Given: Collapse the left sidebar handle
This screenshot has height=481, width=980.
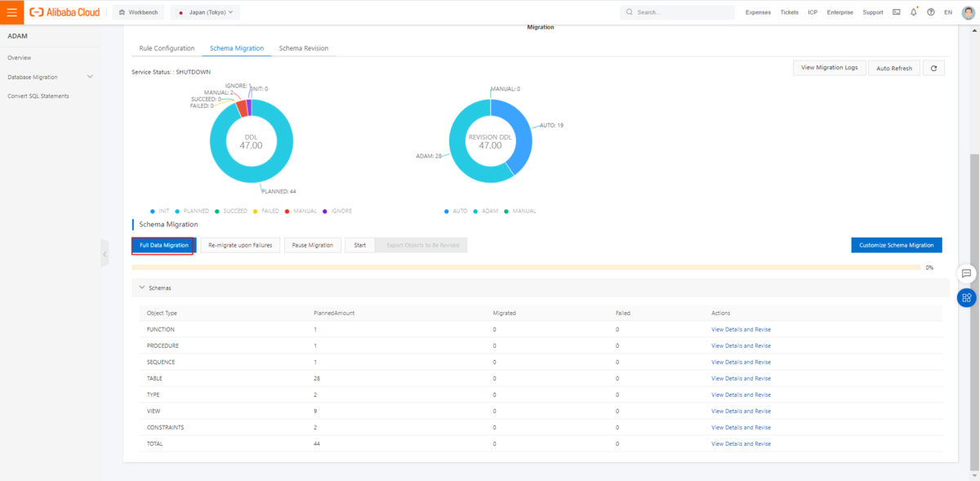Looking at the screenshot, I should point(105,254).
